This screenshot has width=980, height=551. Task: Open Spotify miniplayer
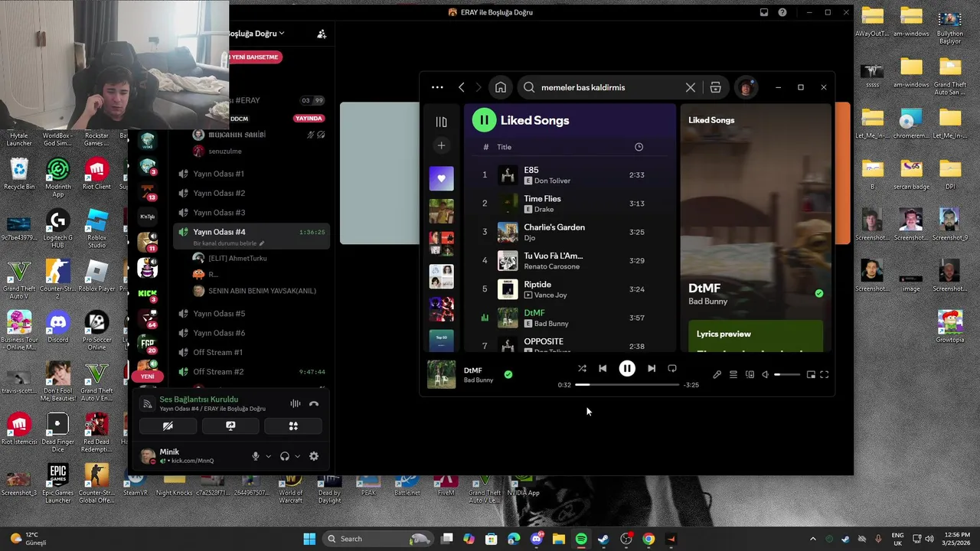click(811, 375)
